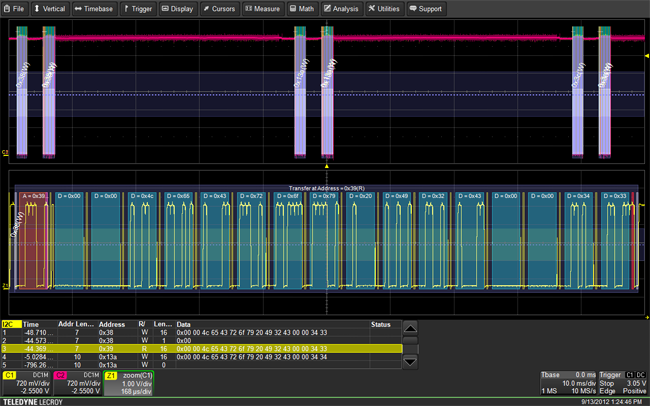
Task: Click the Timebase menu icon
Action: pos(77,8)
